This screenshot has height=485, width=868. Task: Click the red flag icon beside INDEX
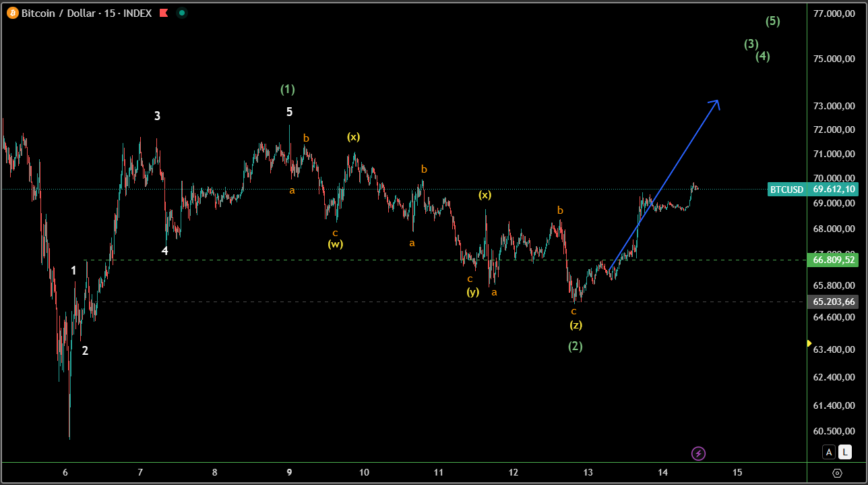(164, 13)
